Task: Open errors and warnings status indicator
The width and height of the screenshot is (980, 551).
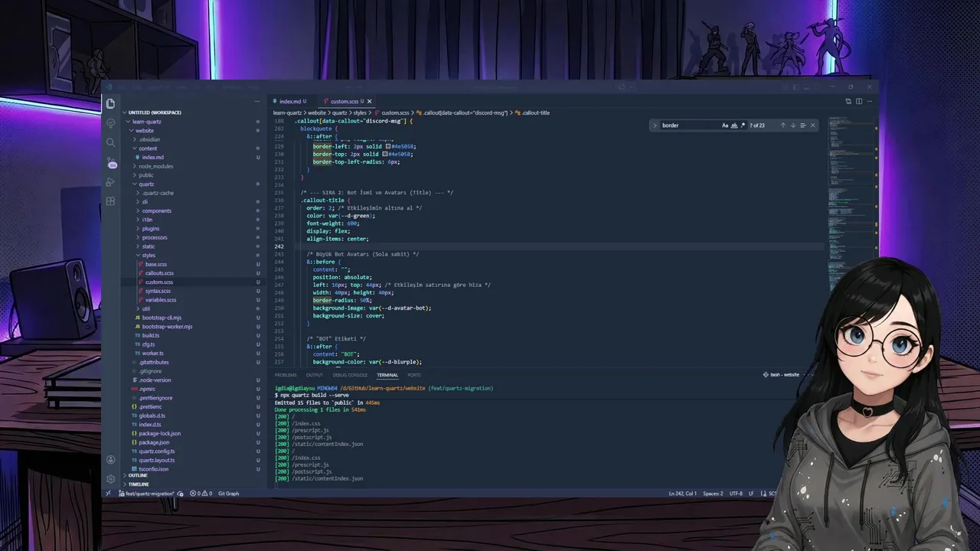Action: (201, 494)
